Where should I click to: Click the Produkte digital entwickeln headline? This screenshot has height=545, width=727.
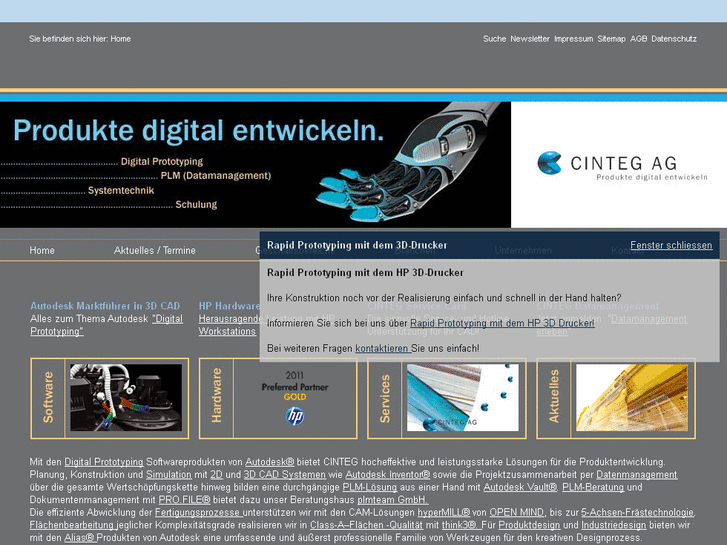(x=199, y=130)
